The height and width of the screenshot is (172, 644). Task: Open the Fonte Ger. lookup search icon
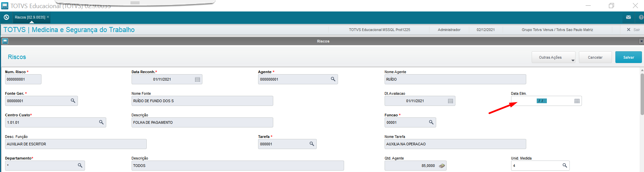[73, 101]
